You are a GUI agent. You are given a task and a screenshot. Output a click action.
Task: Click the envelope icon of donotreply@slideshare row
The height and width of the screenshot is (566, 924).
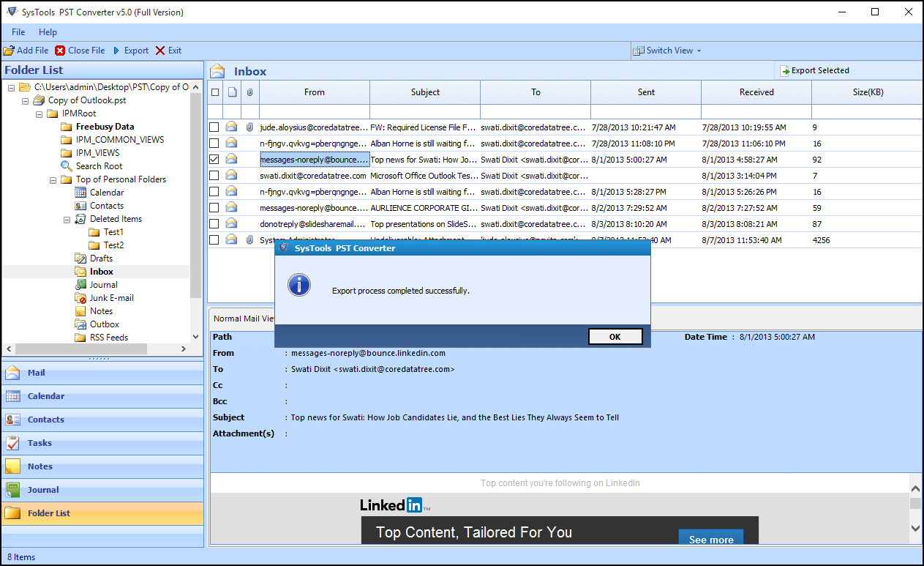[231, 223]
